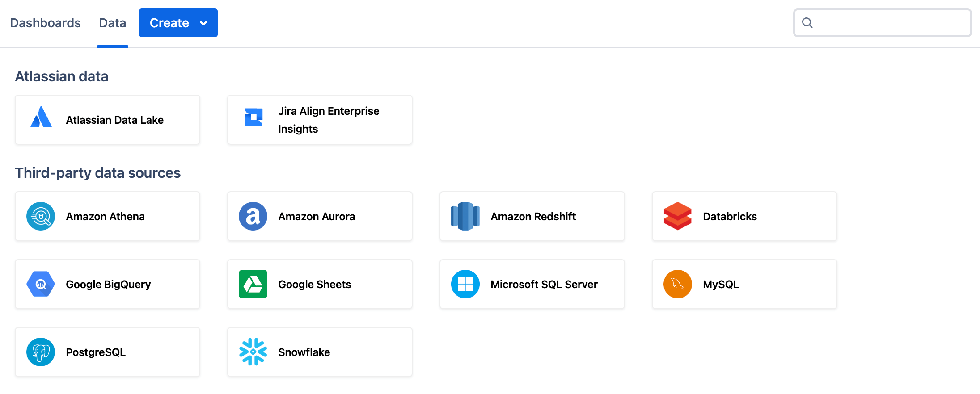The image size is (980, 394).
Task: Open the Snowflake data source card
Action: (319, 352)
